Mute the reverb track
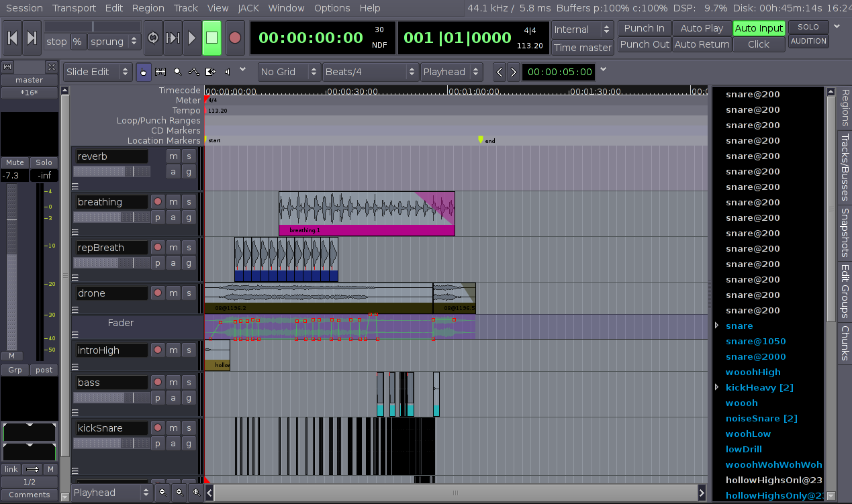This screenshot has height=504, width=852. point(173,155)
